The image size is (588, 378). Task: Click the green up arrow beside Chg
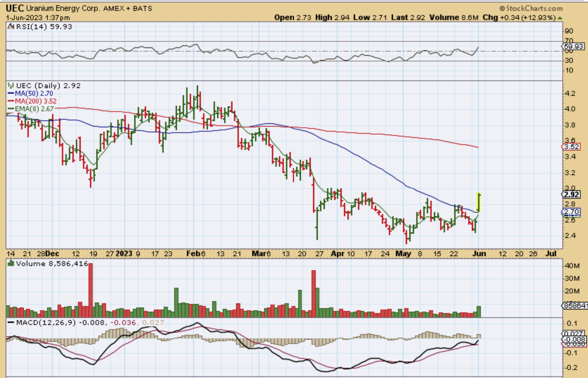560,18
